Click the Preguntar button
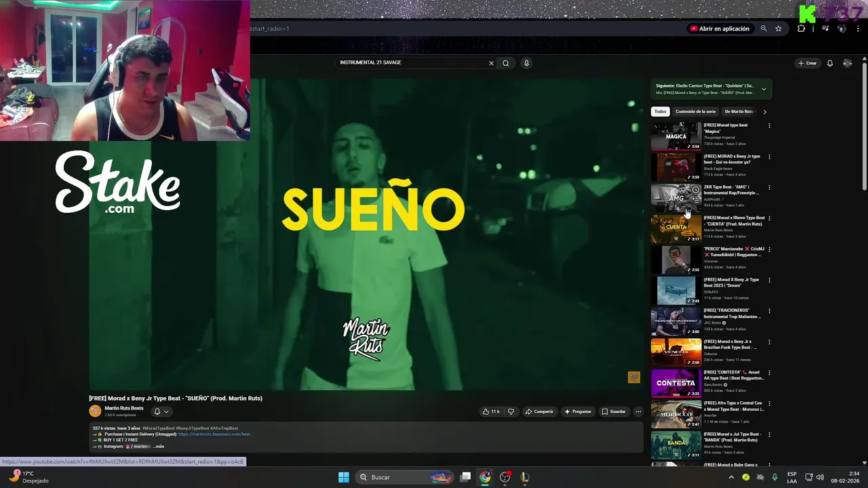The height and width of the screenshot is (488, 868). 578,411
